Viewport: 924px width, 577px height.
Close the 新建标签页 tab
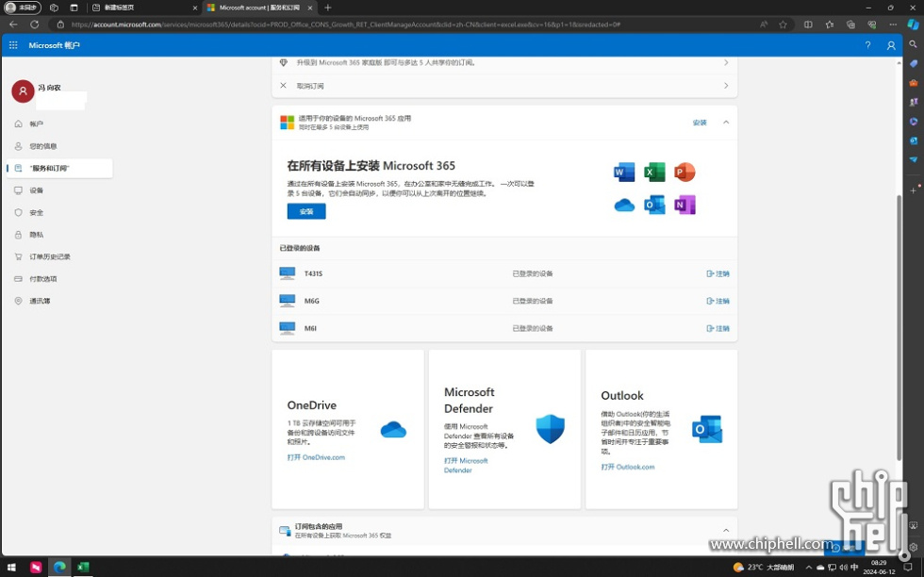tap(195, 8)
